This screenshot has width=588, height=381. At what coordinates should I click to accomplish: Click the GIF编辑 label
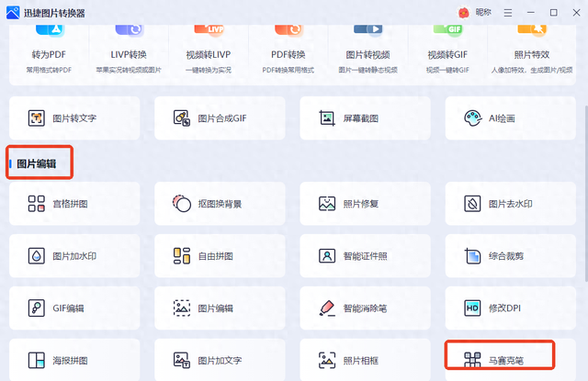coord(68,308)
